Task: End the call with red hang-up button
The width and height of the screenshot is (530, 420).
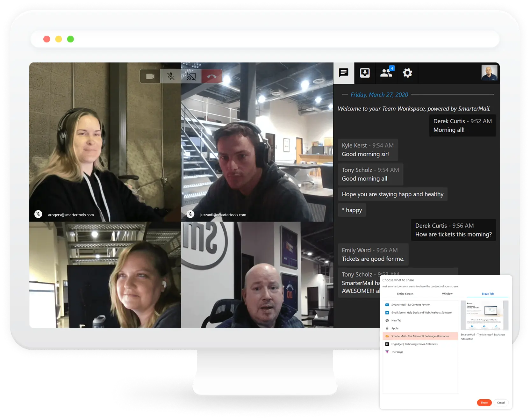Action: click(x=211, y=76)
